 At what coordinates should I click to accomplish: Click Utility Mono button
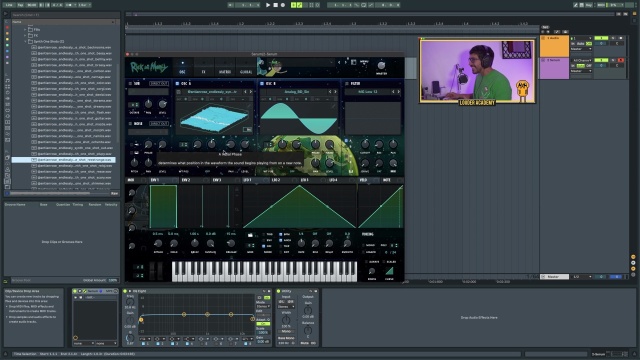point(286,331)
